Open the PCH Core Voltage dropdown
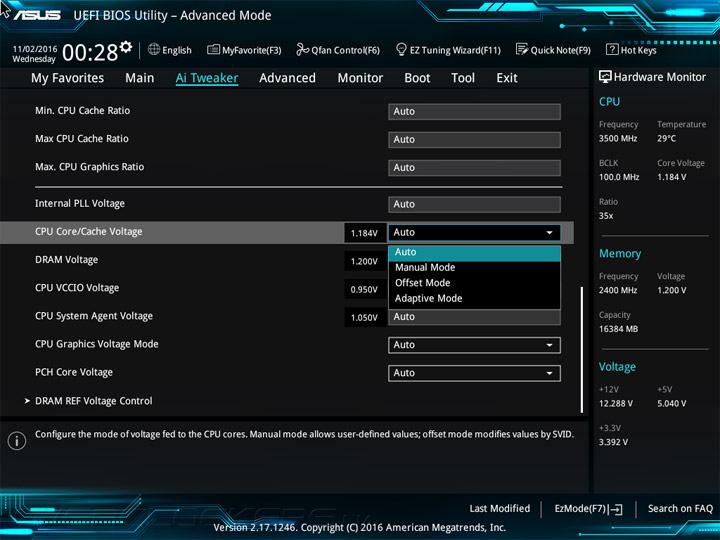 474,373
